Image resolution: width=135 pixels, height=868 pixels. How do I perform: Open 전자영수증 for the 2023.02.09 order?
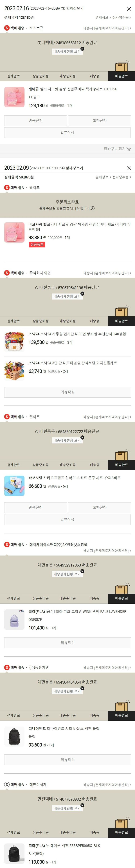121,177
